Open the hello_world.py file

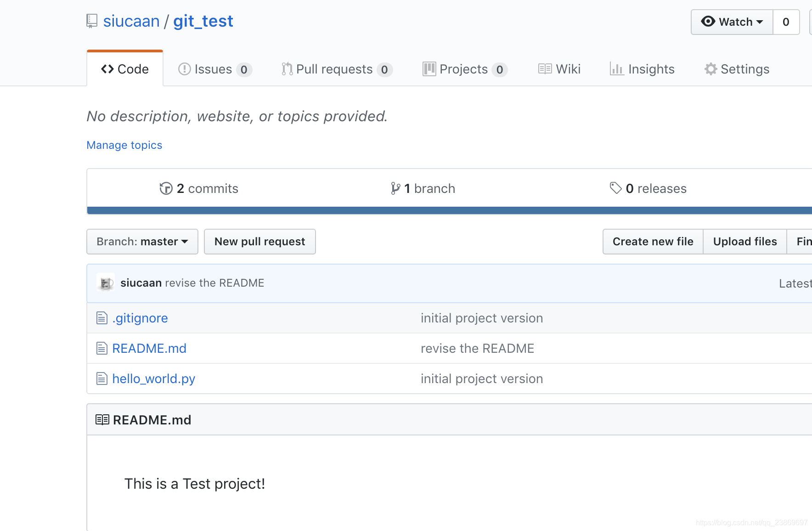click(154, 379)
